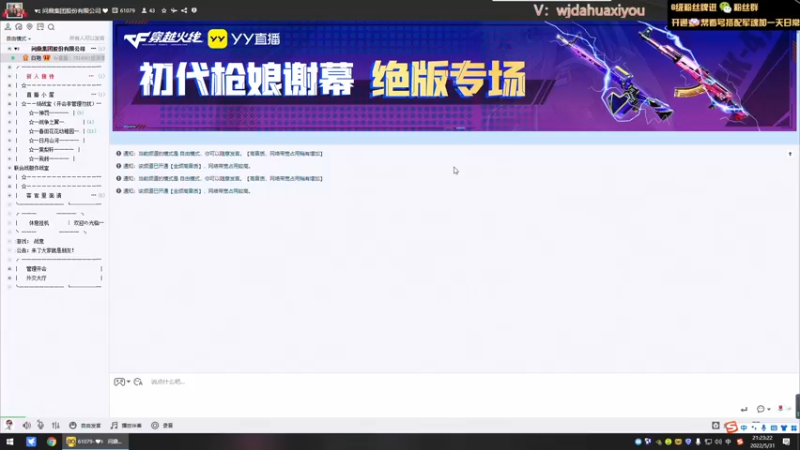Image resolution: width=800 pixels, height=450 pixels.
Task: Select the 休息挂机 channel
Action: [39, 223]
